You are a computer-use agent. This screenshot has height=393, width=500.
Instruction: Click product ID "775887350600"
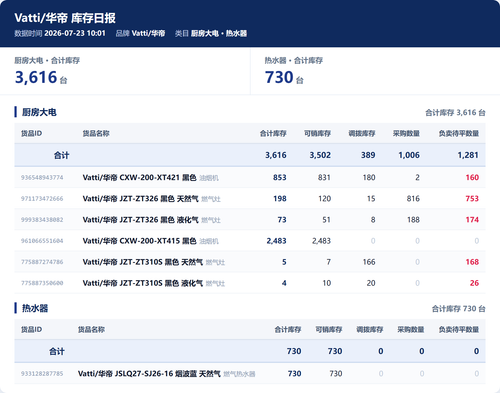tap(42, 283)
